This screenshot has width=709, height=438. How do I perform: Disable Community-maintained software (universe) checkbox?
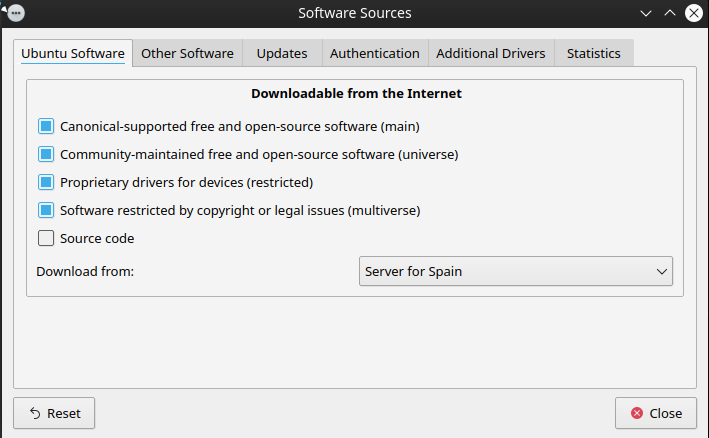pos(46,155)
